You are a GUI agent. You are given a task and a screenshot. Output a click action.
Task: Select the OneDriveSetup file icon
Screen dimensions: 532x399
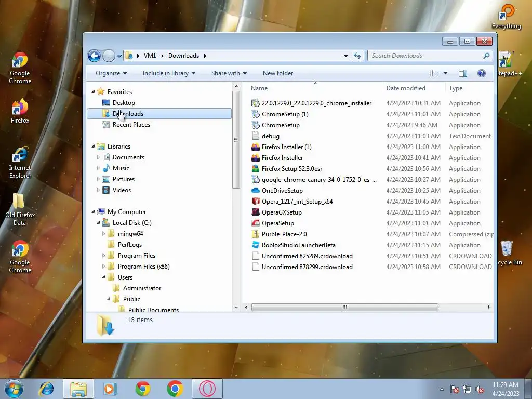pyautogui.click(x=256, y=190)
